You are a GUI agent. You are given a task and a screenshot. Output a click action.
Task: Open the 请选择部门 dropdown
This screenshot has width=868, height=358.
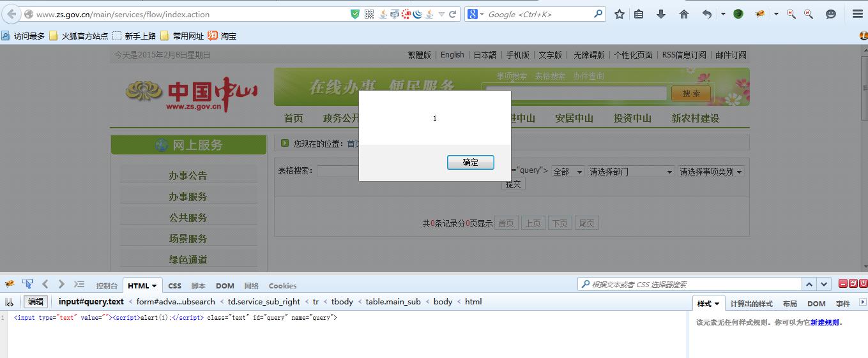631,171
